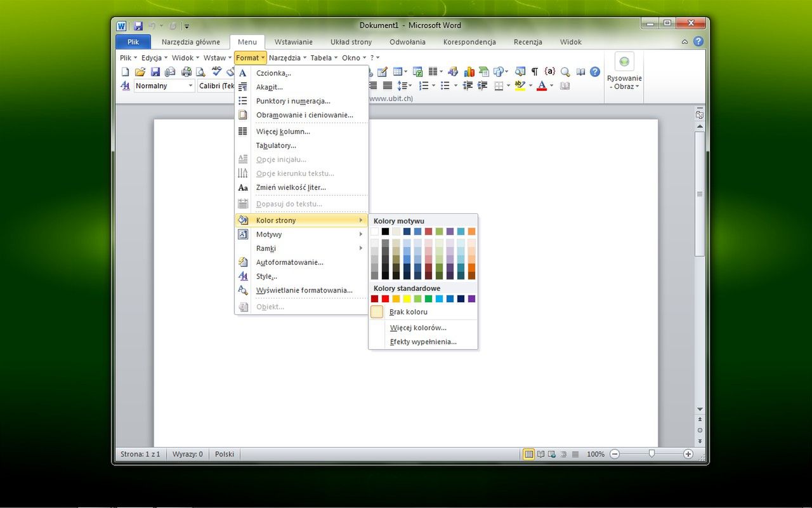Viewport: 812px width, 508px height.
Task: Open the Wstawianie ribbon tab
Action: click(x=293, y=42)
